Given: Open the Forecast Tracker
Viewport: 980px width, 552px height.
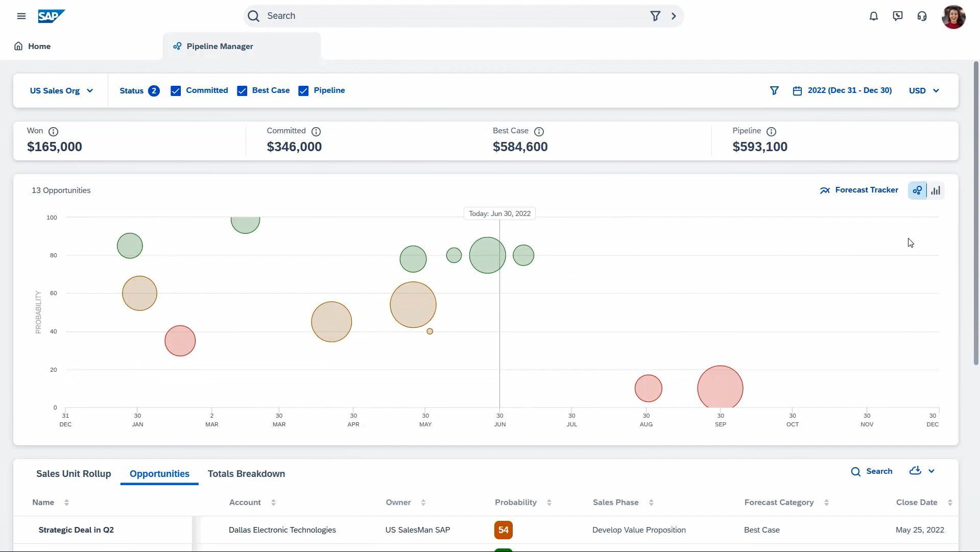Looking at the screenshot, I should pos(859,190).
